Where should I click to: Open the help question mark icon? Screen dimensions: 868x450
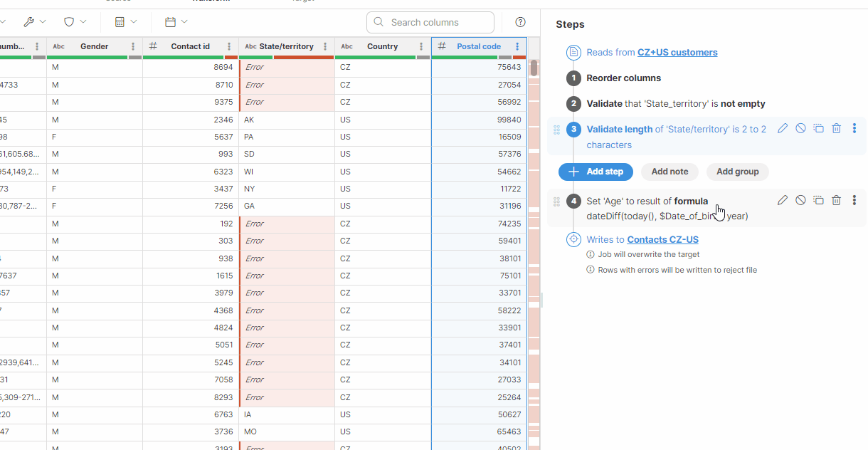(521, 22)
